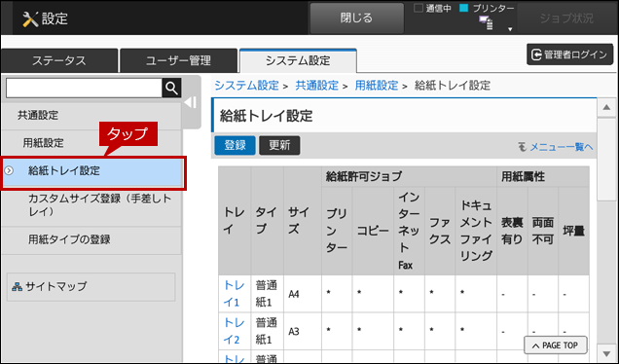
Task: Select the システム設定 tab
Action: pyautogui.click(x=298, y=60)
